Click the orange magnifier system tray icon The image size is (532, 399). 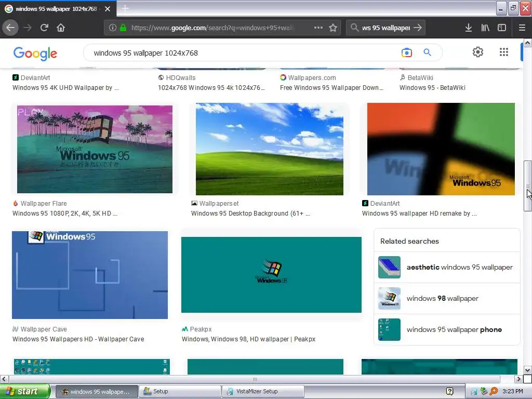point(494,392)
